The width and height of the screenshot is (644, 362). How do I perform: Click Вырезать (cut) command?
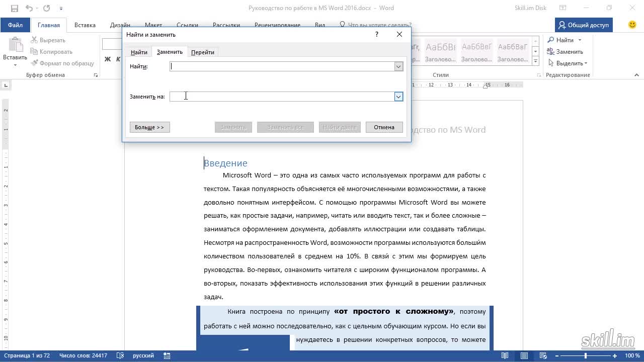click(48, 40)
